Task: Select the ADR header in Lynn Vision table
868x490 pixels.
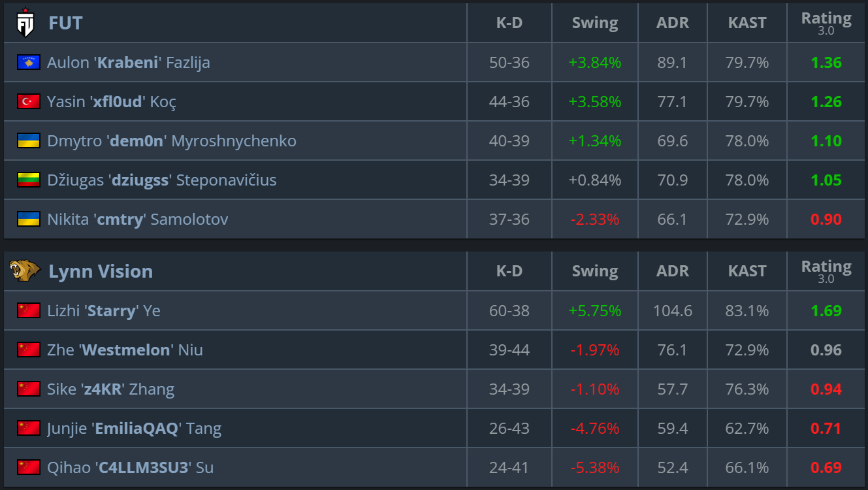Action: click(673, 271)
